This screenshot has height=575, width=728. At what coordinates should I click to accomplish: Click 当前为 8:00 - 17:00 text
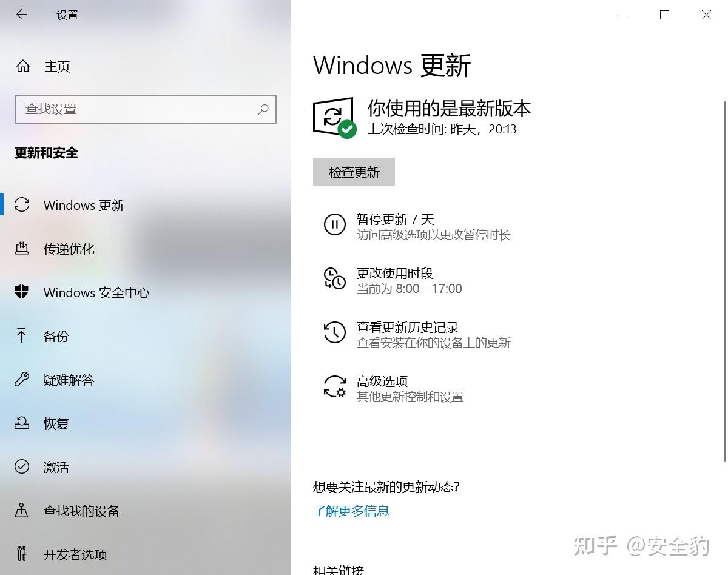pyautogui.click(x=409, y=289)
